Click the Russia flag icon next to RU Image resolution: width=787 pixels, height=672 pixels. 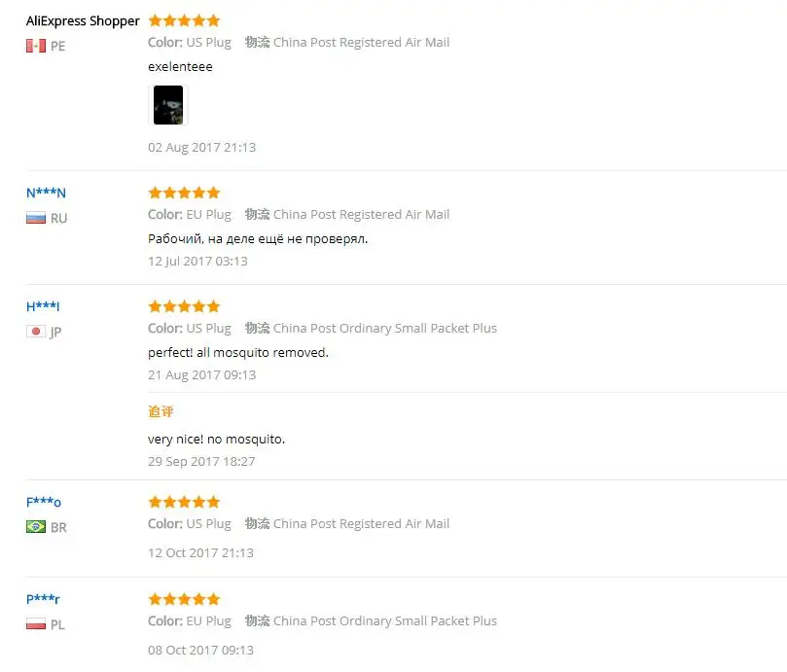pos(36,218)
